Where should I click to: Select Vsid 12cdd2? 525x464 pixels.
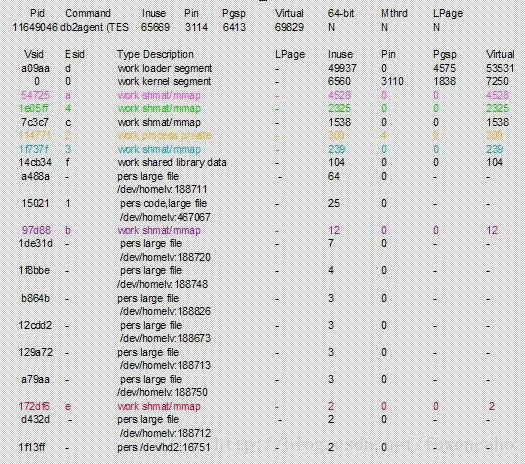[x=35, y=325]
